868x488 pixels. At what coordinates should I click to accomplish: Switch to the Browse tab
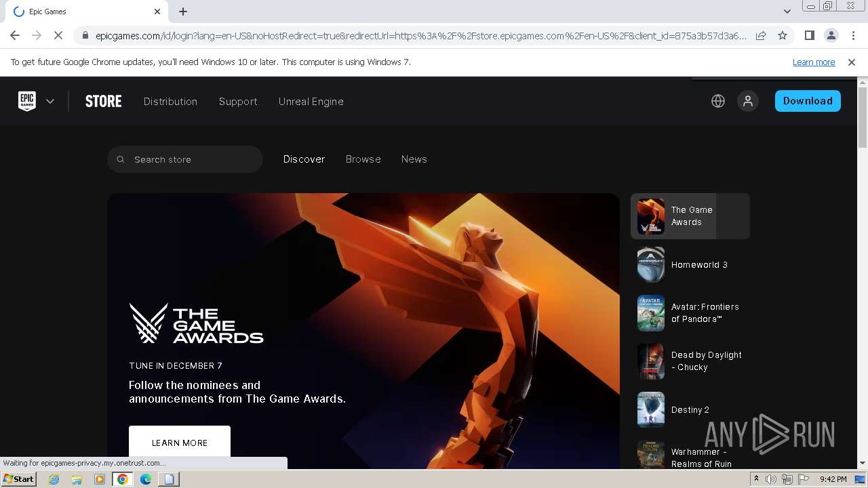[363, 159]
